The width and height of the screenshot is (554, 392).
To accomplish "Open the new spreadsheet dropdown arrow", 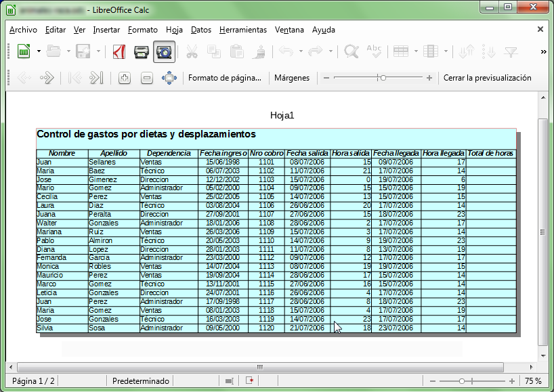I will [39, 51].
